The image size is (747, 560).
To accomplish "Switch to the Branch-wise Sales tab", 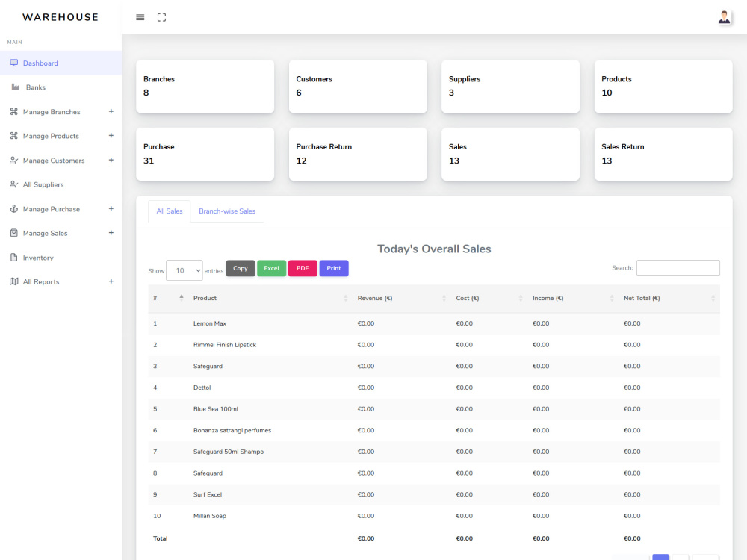I will pyautogui.click(x=227, y=211).
